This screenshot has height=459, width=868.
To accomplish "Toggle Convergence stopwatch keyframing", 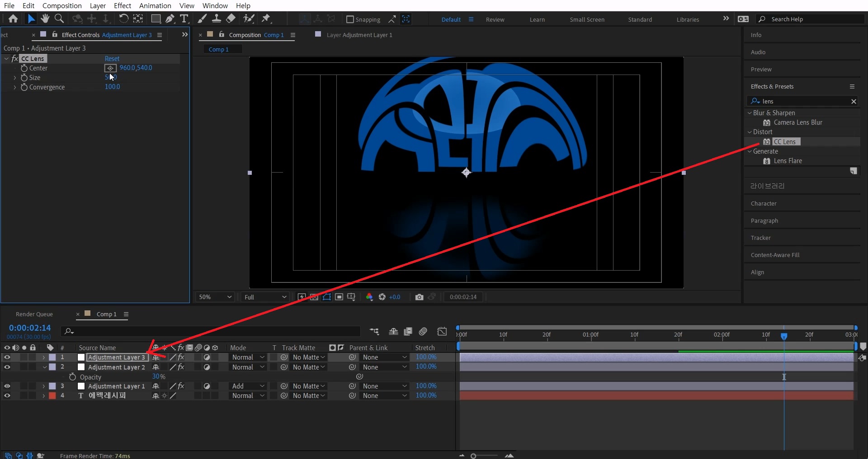I will (24, 87).
